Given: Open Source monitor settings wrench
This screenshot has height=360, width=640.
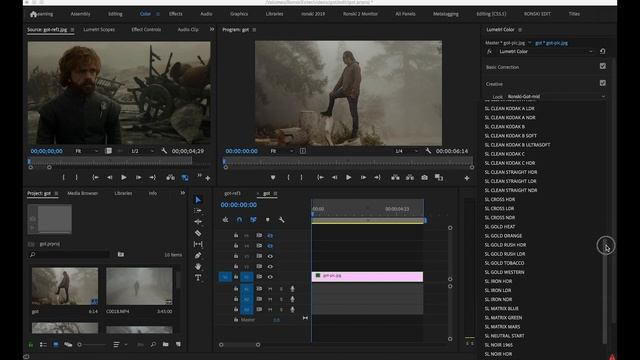Looking at the screenshot, I should click(x=164, y=151).
